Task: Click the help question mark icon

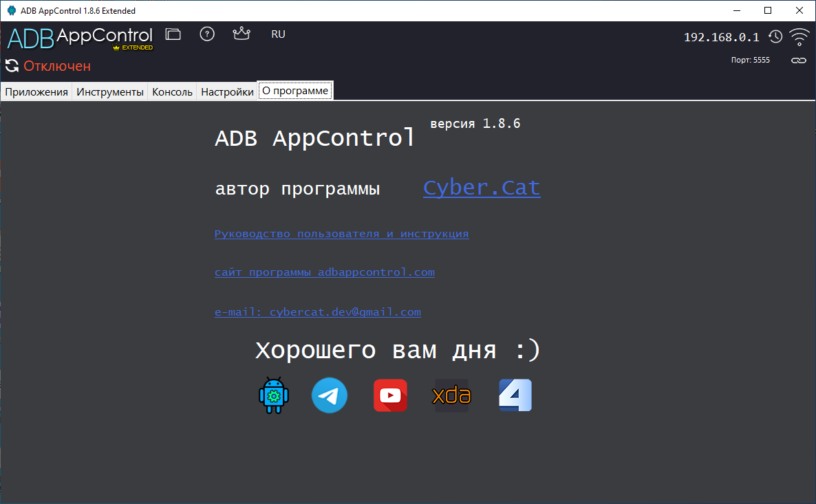Action: click(x=207, y=34)
